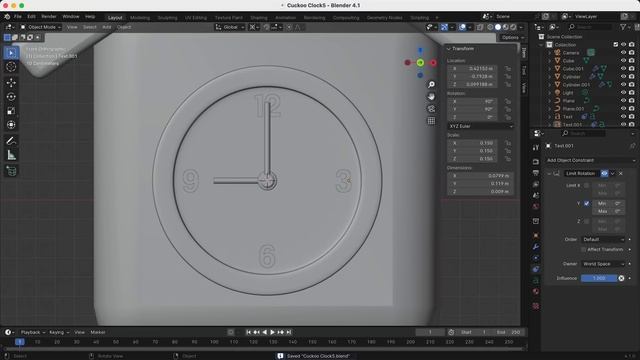Exclude Collection from view layer checkbox
This screenshot has height=360, width=640.
[616, 44]
